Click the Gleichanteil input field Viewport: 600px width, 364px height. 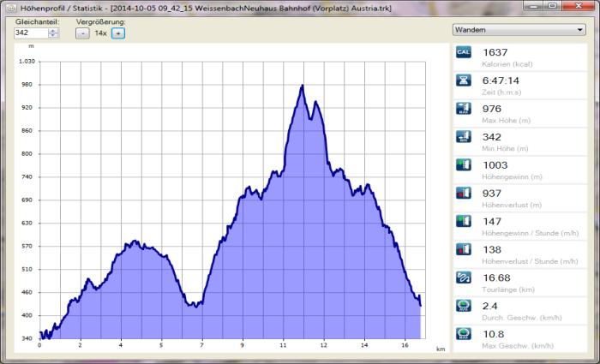coord(31,33)
